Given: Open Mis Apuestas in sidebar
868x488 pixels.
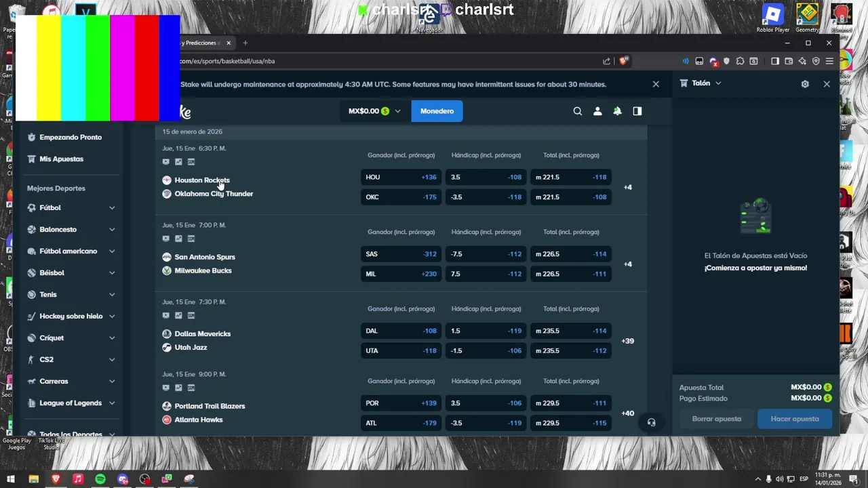Looking at the screenshot, I should click(x=61, y=159).
